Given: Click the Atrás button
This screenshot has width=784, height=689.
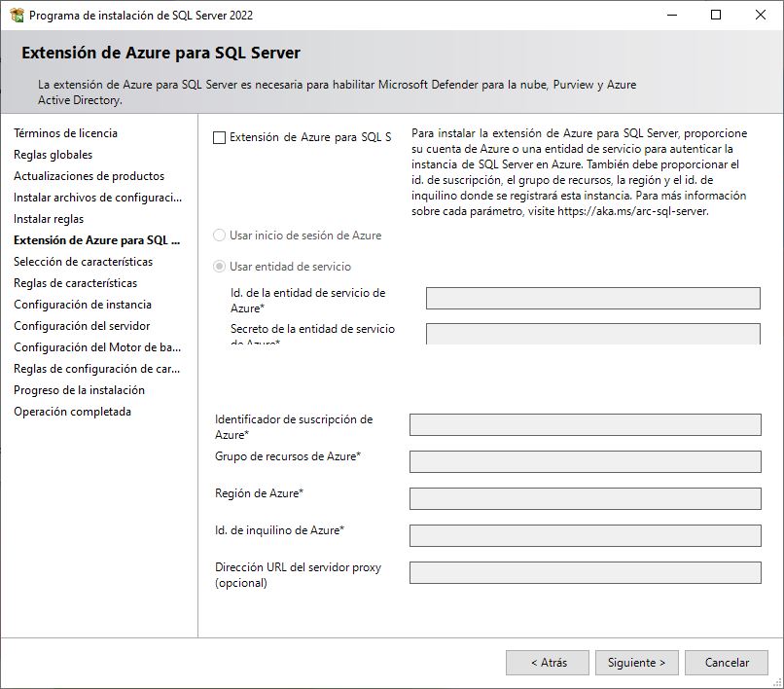Looking at the screenshot, I should tap(547, 662).
